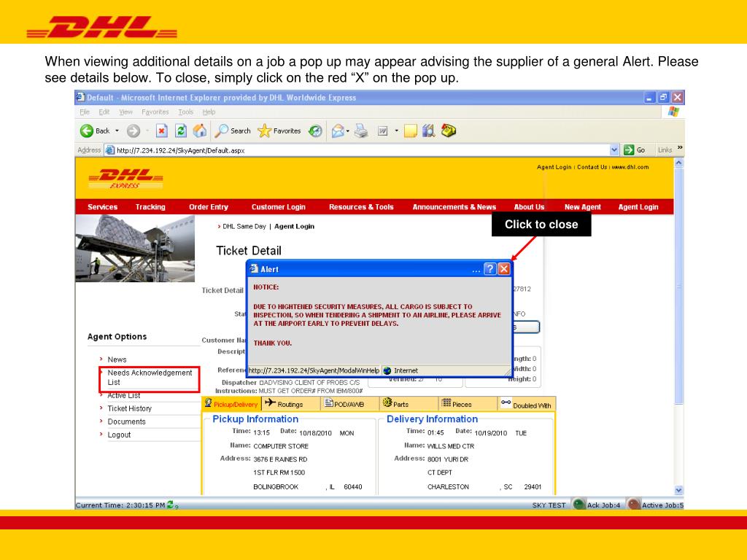This screenshot has height=560, width=747.
Task: Click the page scrollbar down arrow
Action: point(679,490)
